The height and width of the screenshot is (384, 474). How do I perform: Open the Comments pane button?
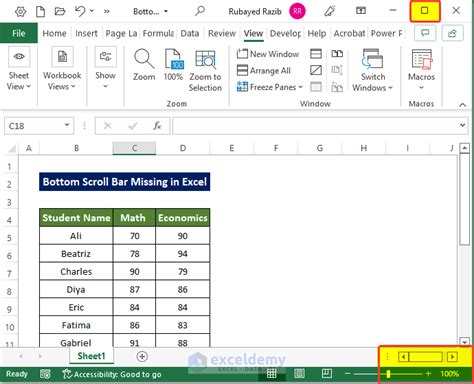coord(425,33)
